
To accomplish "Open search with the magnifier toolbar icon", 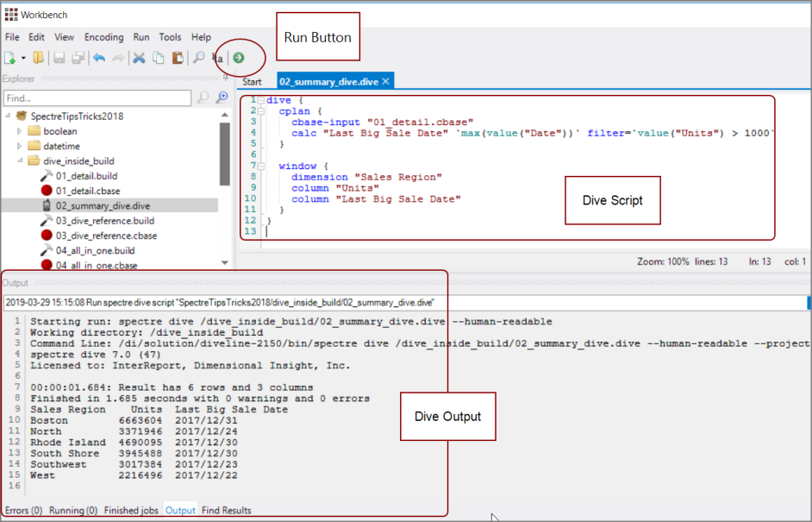I will [x=197, y=58].
